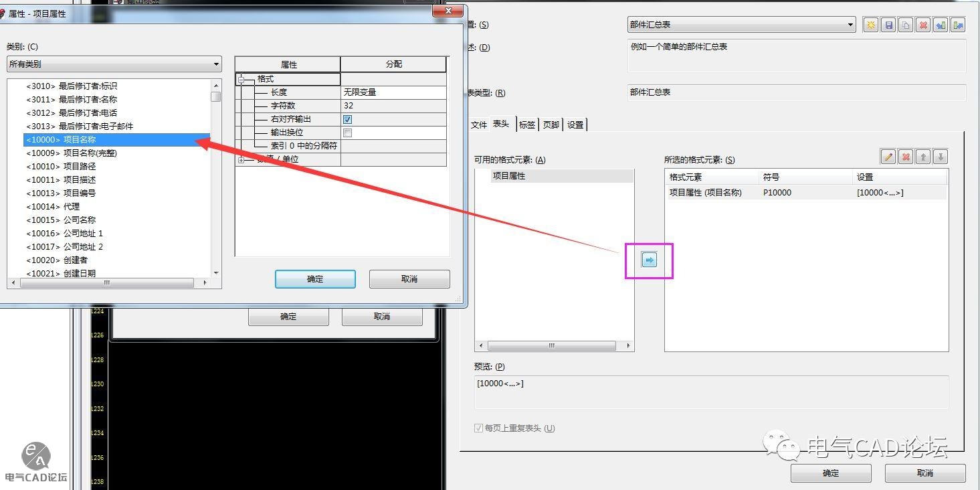Uncheck the 右对齐输出 checkbox
This screenshot has height=490, width=980.
[347, 119]
